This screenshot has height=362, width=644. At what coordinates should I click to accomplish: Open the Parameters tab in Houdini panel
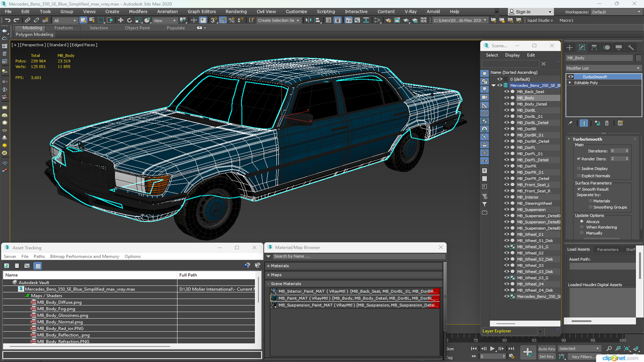pos(607,249)
